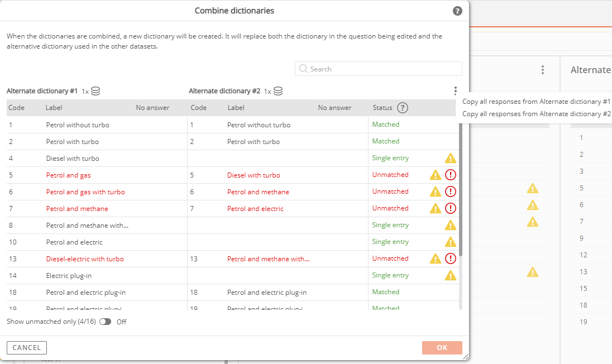Image resolution: width=612 pixels, height=364 pixels.
Task: Click dictionary #2 'No answer' column header
Action: [x=334, y=108]
